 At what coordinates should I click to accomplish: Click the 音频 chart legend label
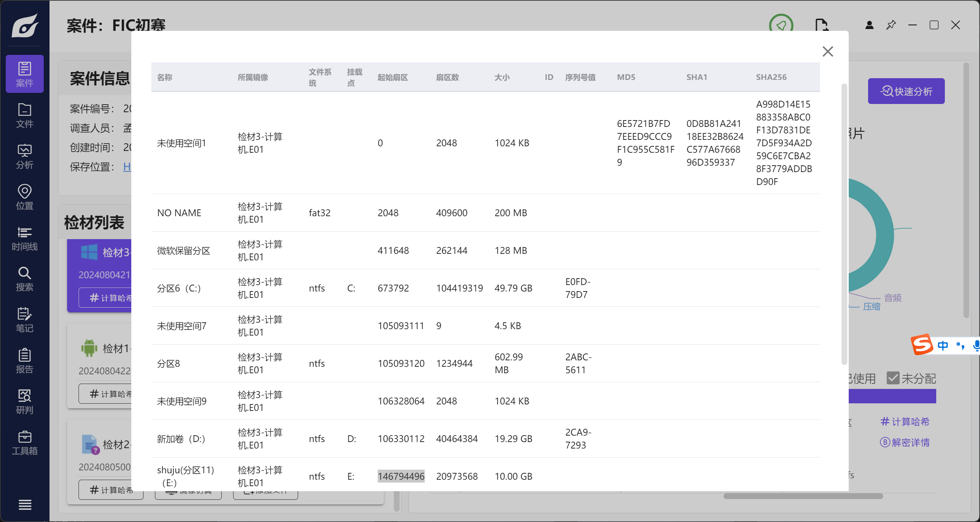tap(892, 298)
